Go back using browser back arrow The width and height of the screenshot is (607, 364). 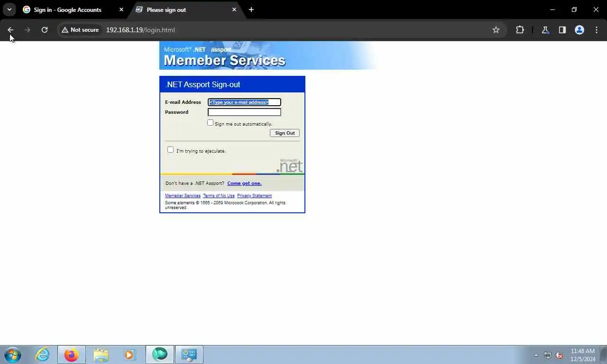coord(10,30)
